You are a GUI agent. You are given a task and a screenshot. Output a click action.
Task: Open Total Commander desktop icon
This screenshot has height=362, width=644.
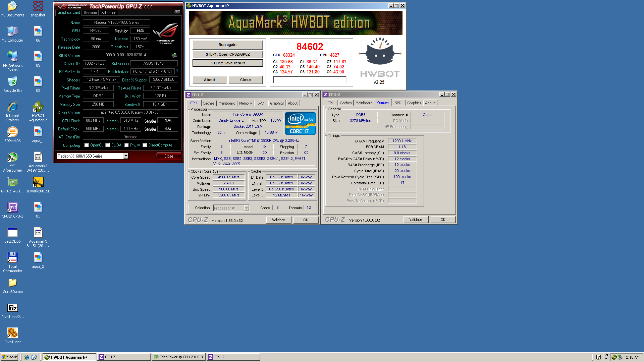[12, 262]
